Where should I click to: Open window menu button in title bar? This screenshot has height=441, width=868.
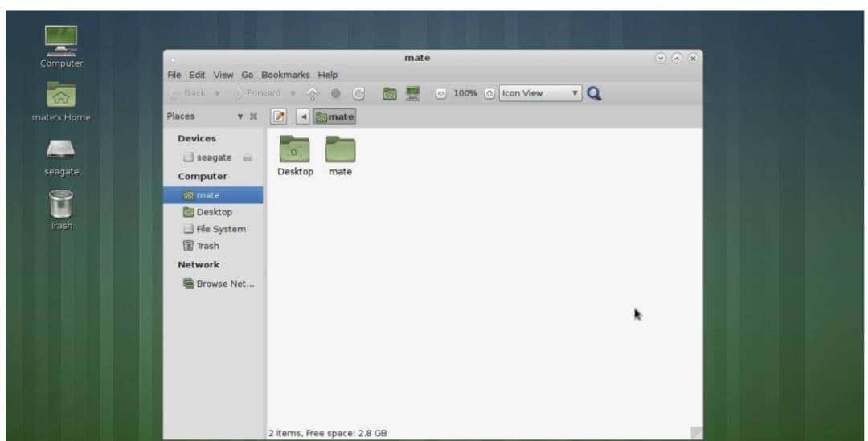[173, 59]
